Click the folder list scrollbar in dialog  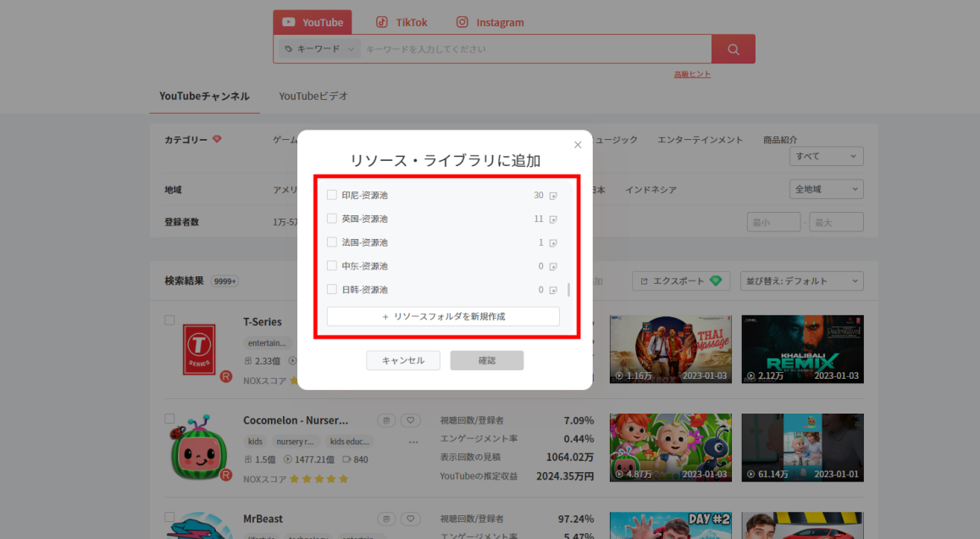[568, 290]
